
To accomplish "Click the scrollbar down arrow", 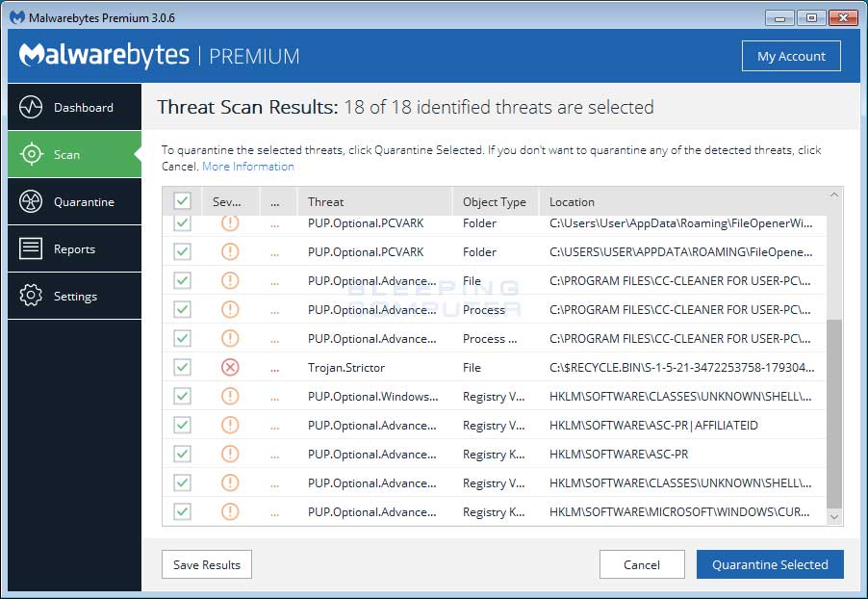I will pyautogui.click(x=833, y=516).
